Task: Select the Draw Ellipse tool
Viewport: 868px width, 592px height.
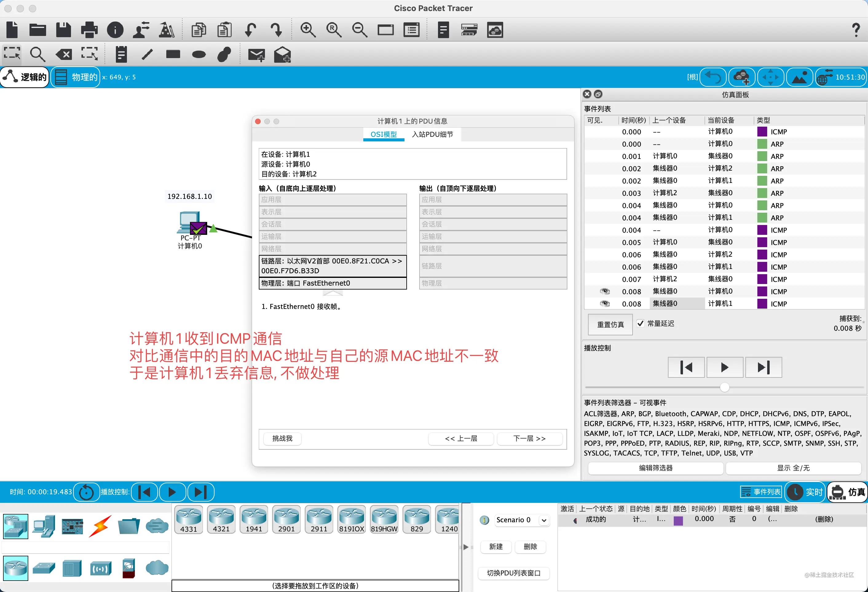Action: pos(199,54)
